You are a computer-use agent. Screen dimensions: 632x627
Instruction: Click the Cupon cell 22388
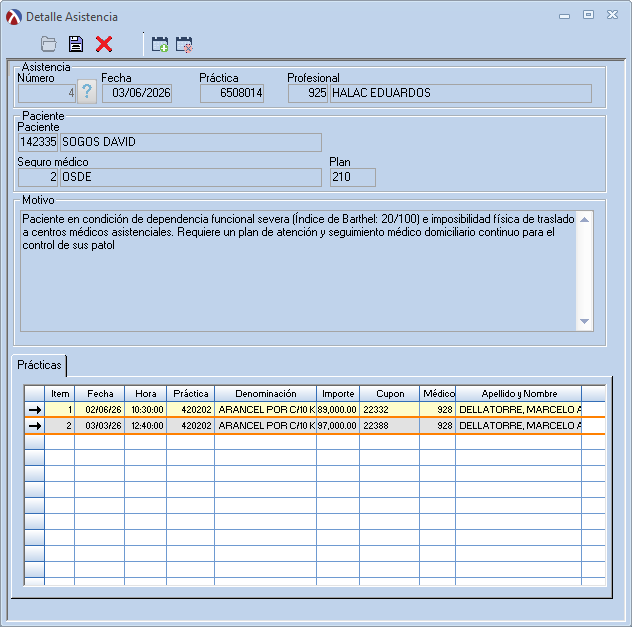coord(390,426)
